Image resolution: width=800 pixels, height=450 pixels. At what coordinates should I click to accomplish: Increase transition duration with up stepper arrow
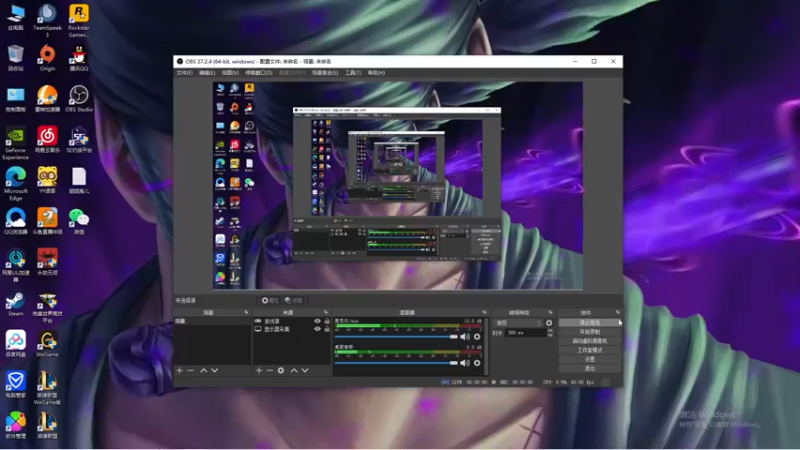(550, 331)
